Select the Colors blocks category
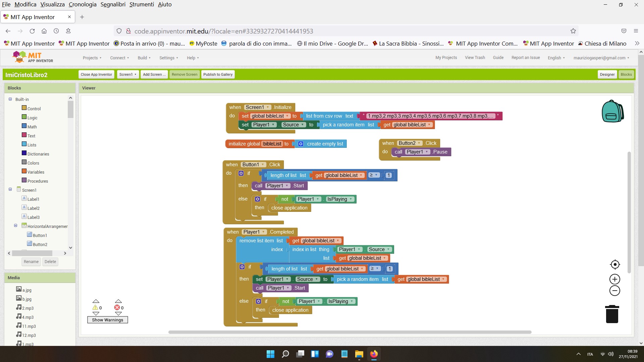The width and height of the screenshot is (644, 362). (33, 163)
